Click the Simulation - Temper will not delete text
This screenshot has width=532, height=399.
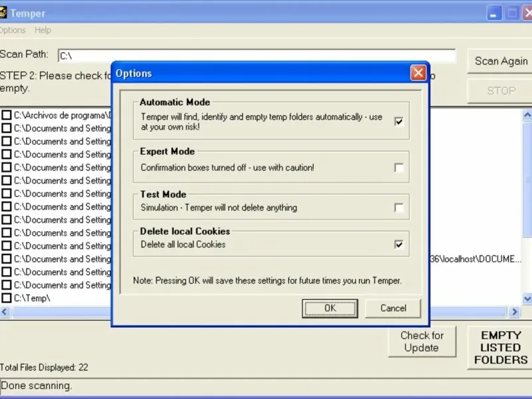click(219, 207)
